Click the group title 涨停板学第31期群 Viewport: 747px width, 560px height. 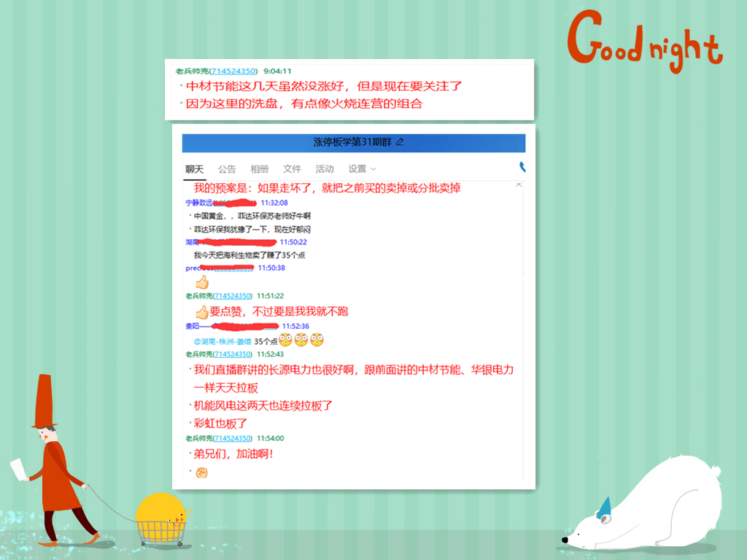353,143
